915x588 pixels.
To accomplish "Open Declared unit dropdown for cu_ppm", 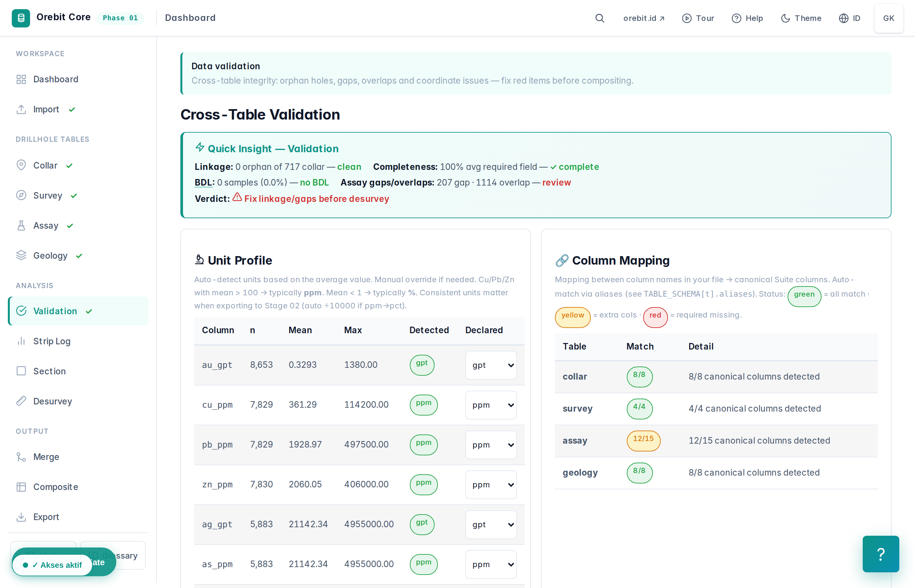I will [x=491, y=405].
